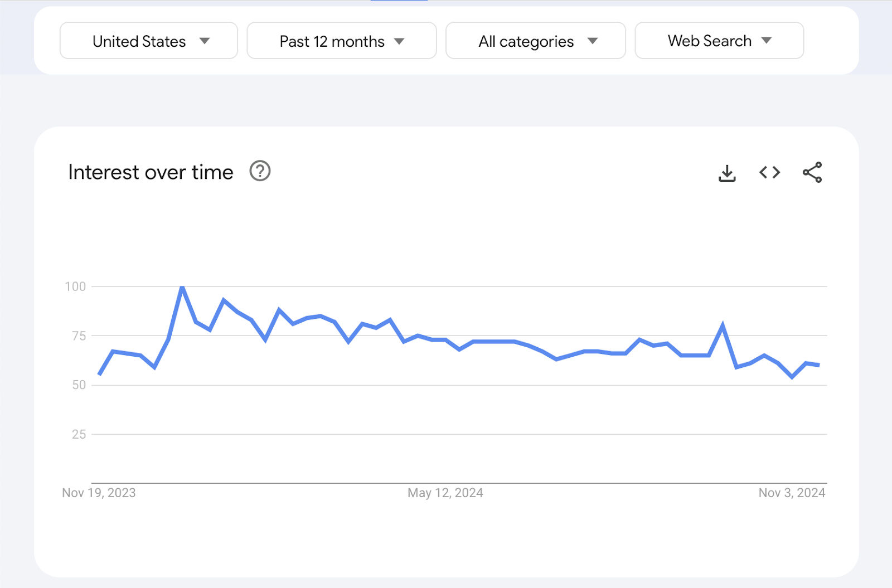Expand the Past 12 months dropdown
Image resolution: width=892 pixels, height=588 pixels.
pyautogui.click(x=342, y=41)
